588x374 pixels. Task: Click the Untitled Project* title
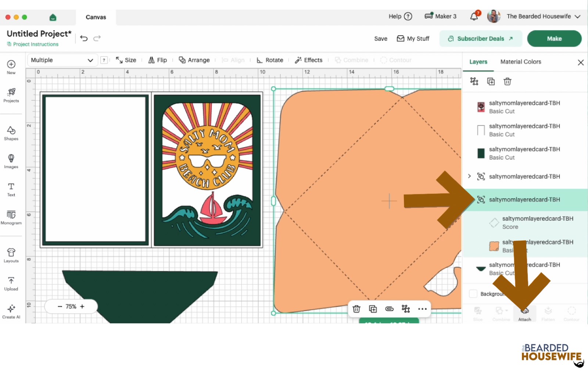(x=39, y=33)
